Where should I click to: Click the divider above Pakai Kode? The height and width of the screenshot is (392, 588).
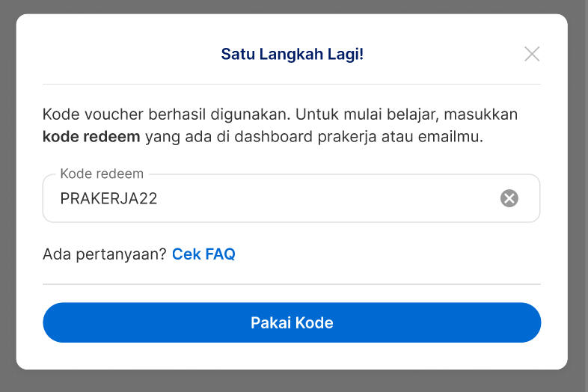[292, 284]
